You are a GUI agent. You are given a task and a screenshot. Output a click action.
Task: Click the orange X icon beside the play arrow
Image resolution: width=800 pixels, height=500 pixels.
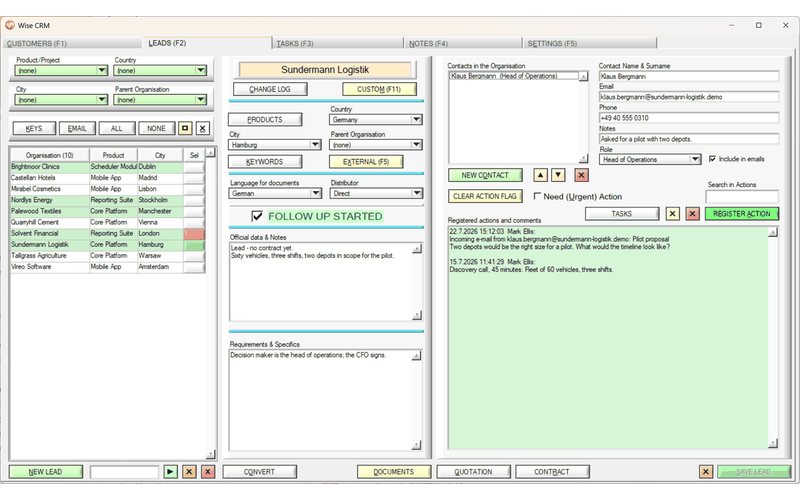189,471
